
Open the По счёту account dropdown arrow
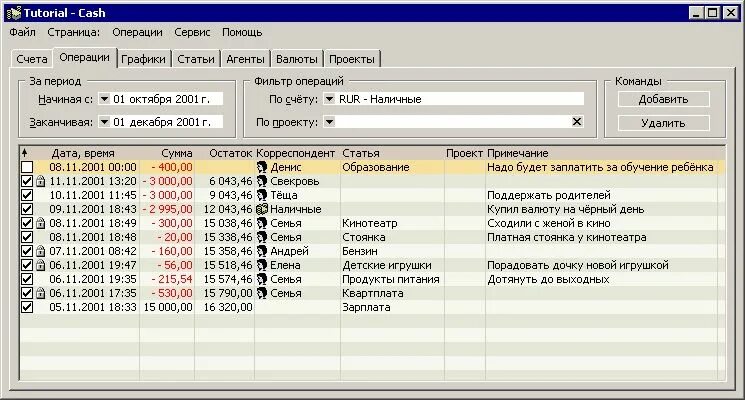click(329, 99)
